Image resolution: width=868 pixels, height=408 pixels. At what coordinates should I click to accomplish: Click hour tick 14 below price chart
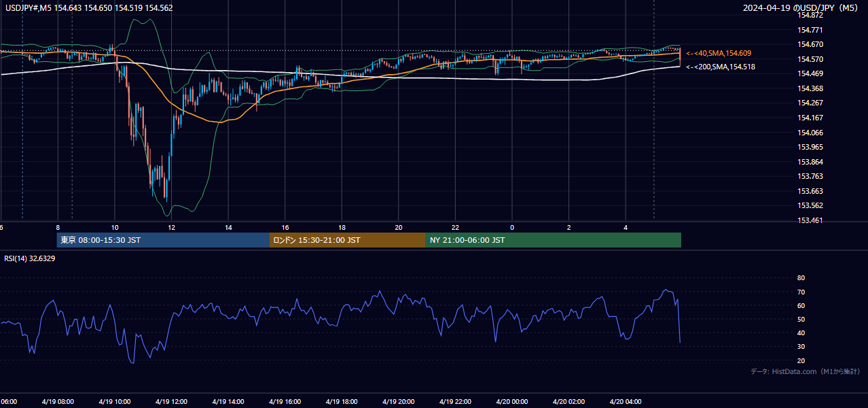click(228, 227)
